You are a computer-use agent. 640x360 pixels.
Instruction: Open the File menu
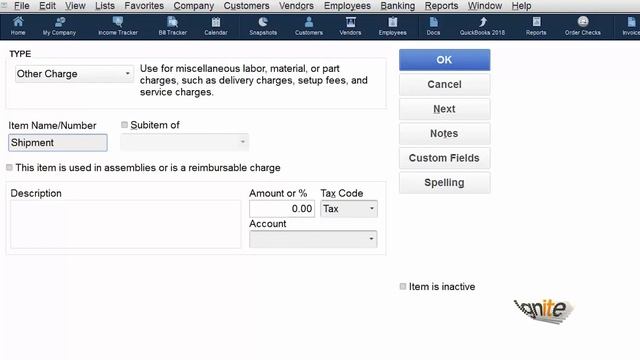click(22, 6)
